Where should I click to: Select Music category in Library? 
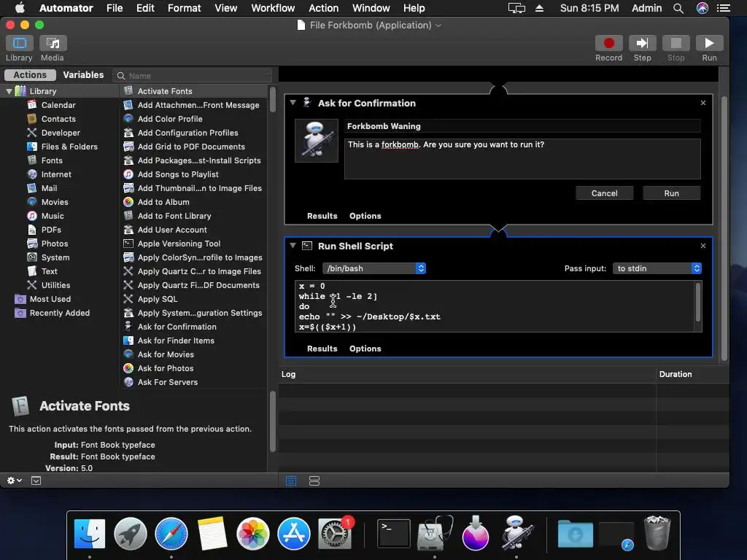coord(53,216)
